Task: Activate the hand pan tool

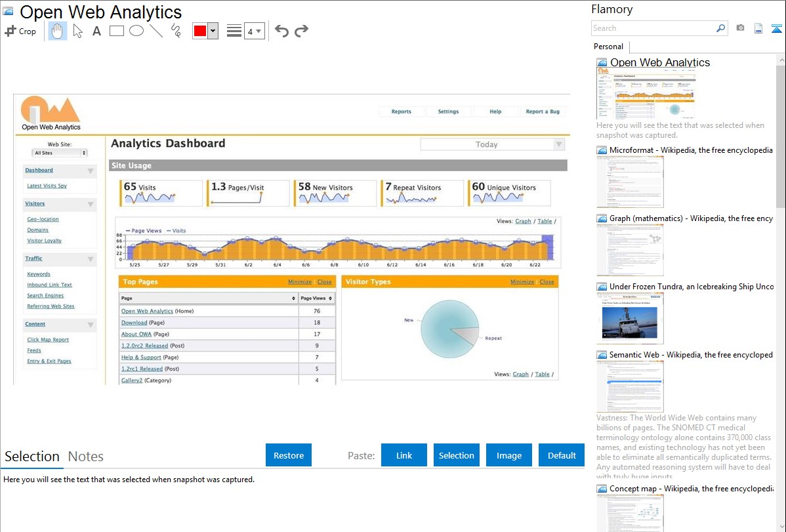Action: pos(58,31)
